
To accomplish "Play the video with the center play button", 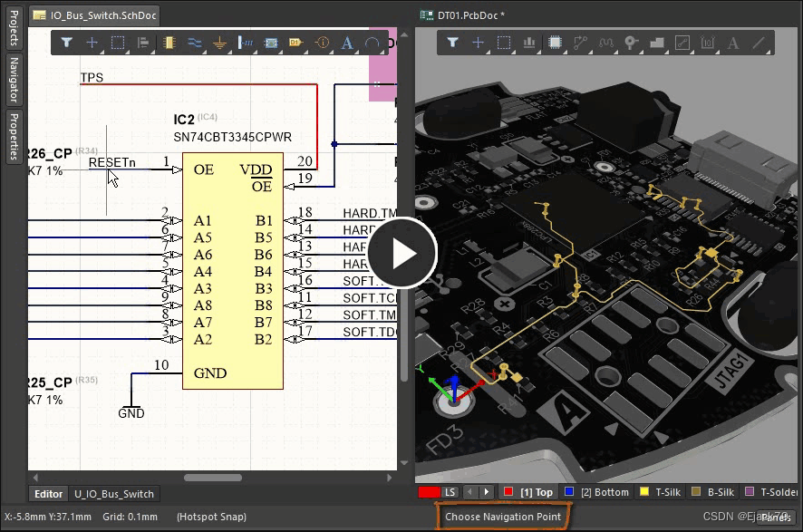I will (401, 254).
